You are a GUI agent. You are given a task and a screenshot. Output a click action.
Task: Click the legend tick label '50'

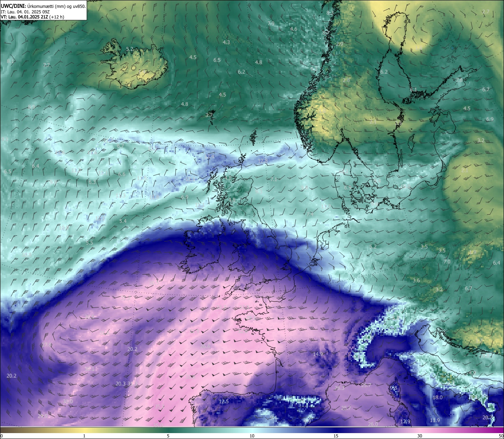click(x=501, y=435)
